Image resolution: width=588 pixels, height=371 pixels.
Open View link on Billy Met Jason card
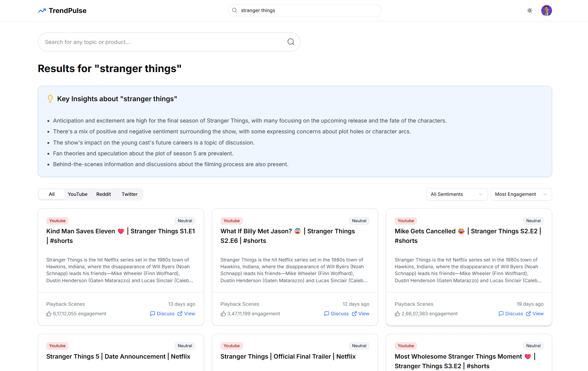[361, 314]
